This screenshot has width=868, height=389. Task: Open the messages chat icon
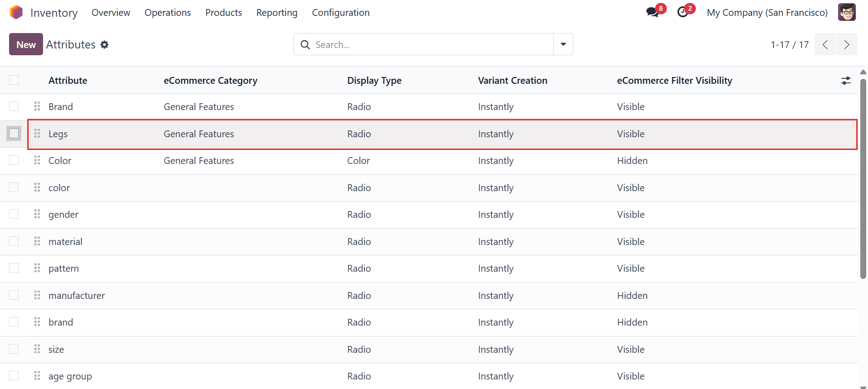(x=653, y=12)
